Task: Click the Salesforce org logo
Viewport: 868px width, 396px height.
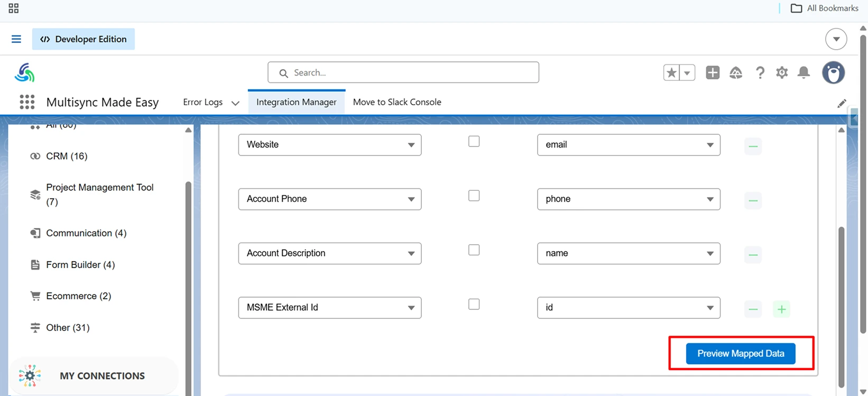Action: point(24,73)
